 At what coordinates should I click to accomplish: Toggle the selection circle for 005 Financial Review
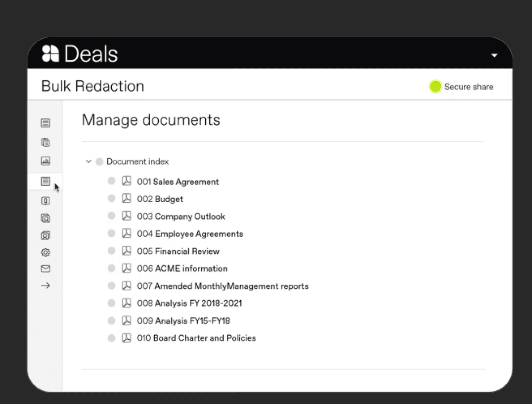coord(112,251)
